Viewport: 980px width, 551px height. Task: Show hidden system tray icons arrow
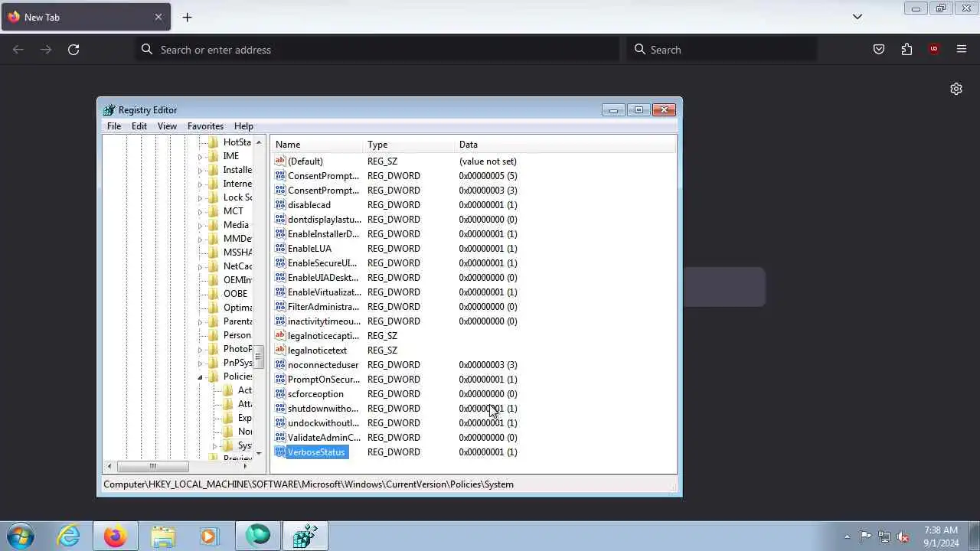click(847, 536)
